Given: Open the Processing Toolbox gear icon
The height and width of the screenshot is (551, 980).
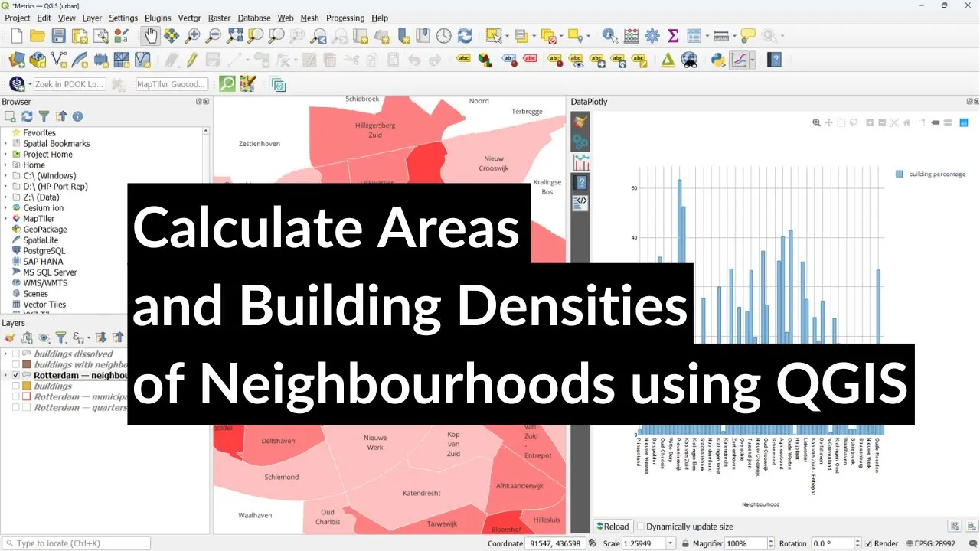Looking at the screenshot, I should pyautogui.click(x=652, y=35).
